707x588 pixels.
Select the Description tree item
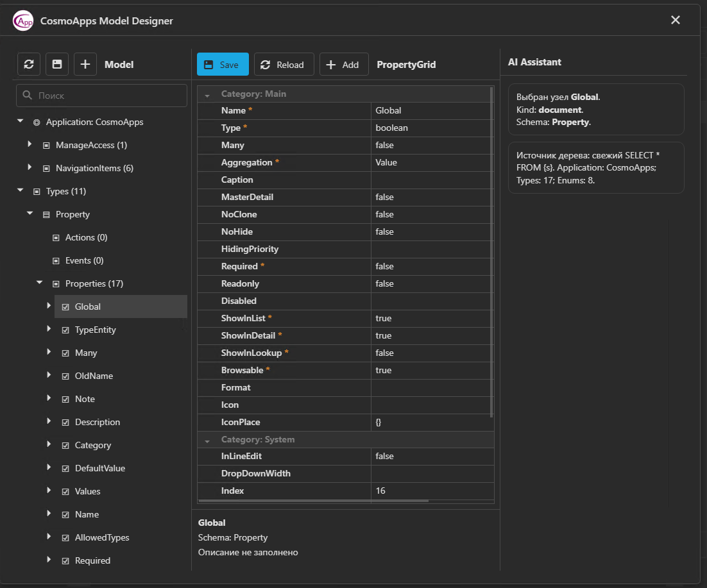[x=98, y=422]
